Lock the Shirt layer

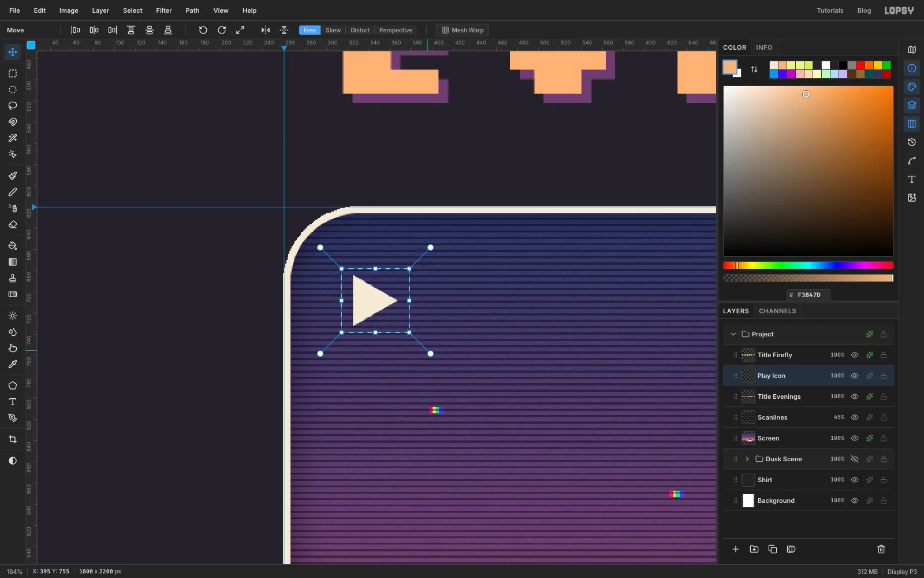(884, 480)
